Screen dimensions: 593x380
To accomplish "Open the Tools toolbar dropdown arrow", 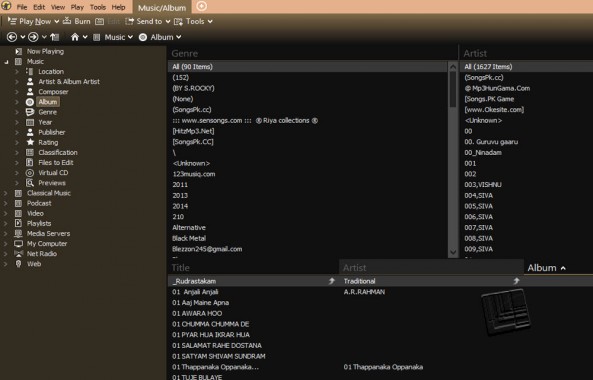I will (x=210, y=22).
